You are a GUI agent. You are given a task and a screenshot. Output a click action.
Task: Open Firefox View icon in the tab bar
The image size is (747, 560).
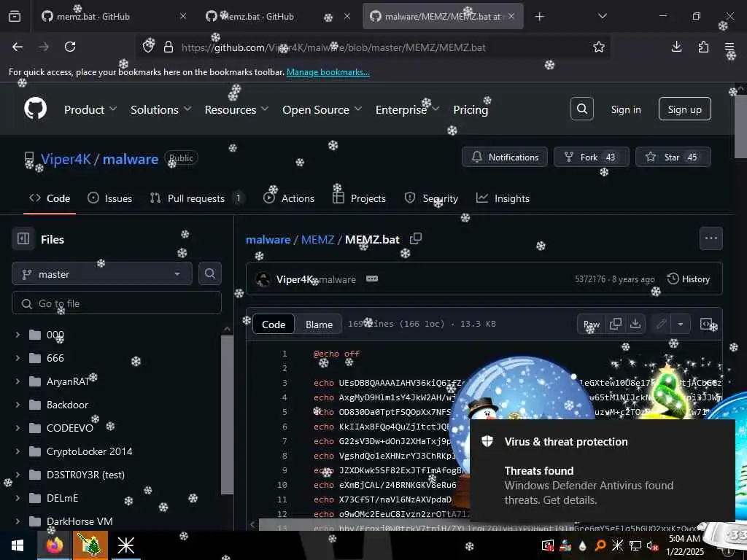(x=15, y=16)
